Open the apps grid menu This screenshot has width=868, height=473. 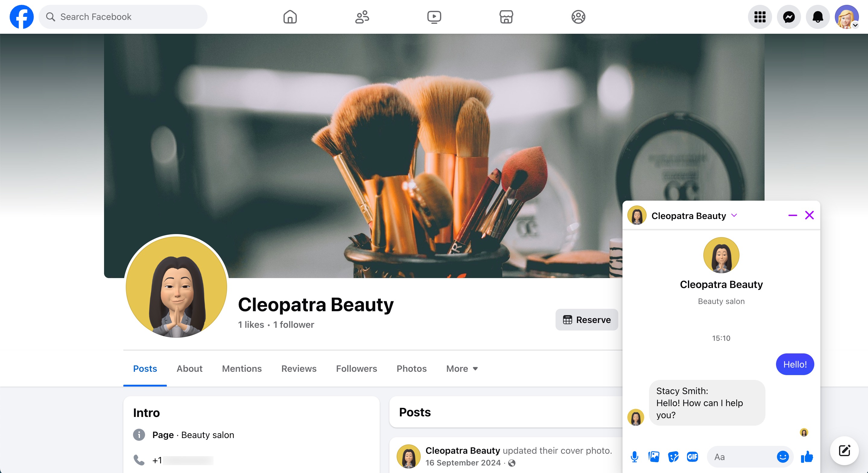point(759,17)
